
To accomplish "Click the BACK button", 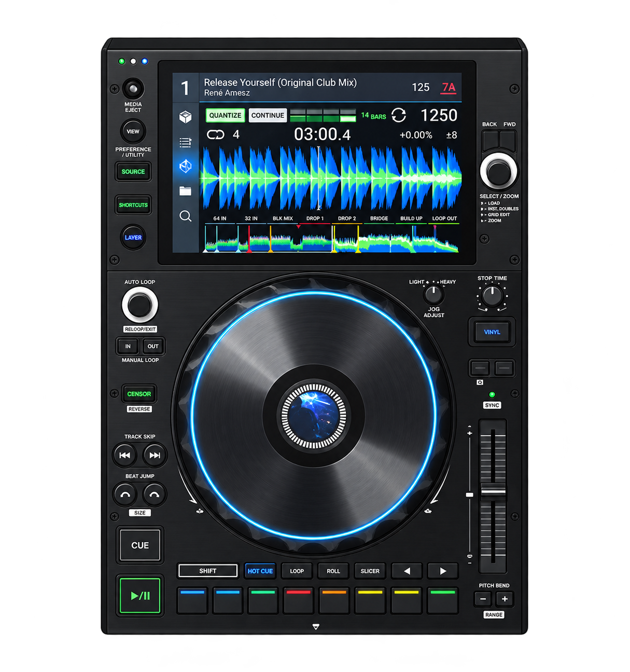I will pos(490,141).
